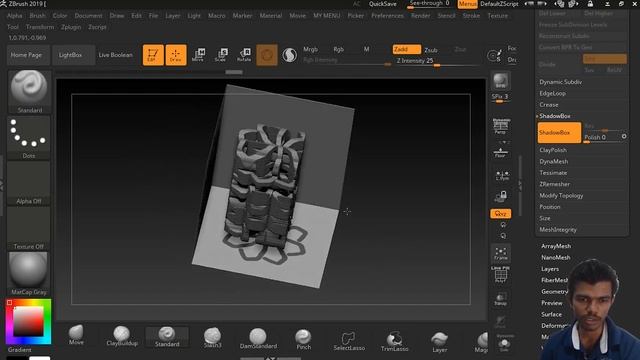Select the ClayBuildup brush
The height and width of the screenshot is (360, 640).
(122, 336)
